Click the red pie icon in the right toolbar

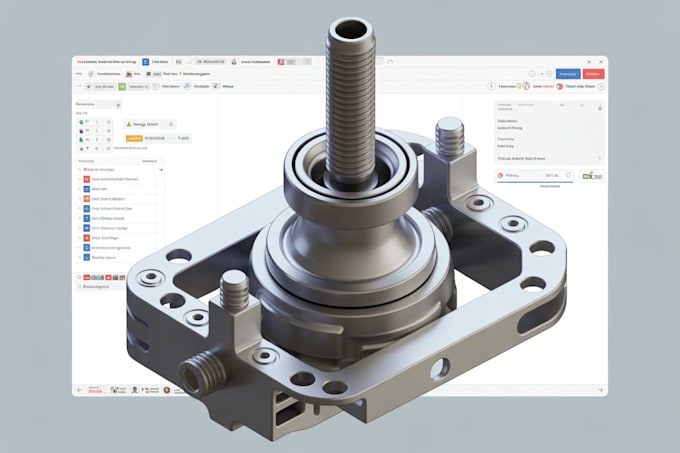[559, 87]
